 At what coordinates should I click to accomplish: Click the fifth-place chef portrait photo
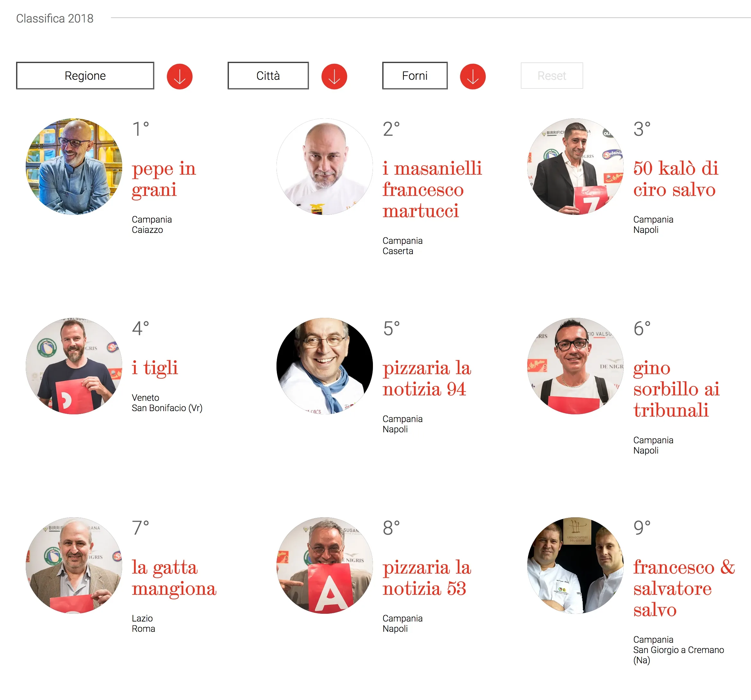point(324,366)
